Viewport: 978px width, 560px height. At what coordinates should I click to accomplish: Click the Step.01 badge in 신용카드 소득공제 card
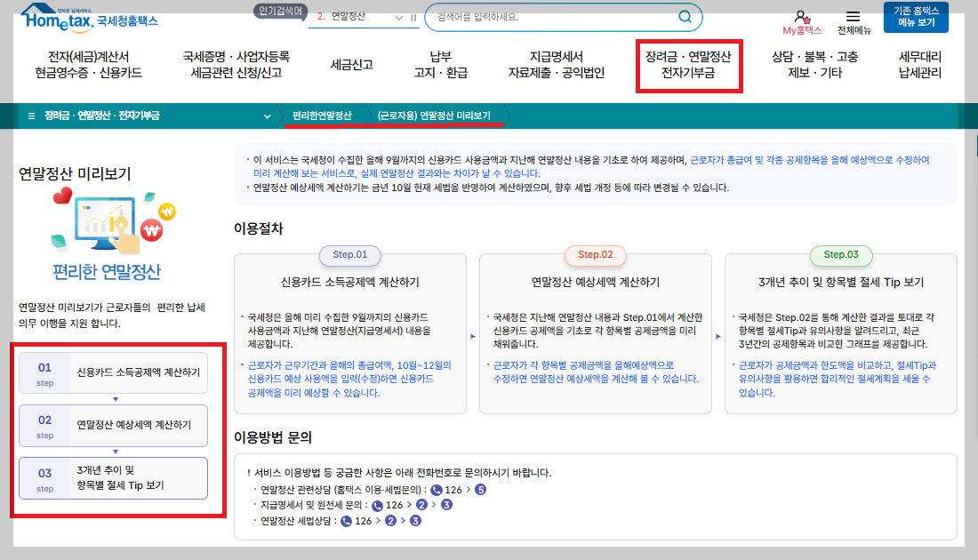pos(350,256)
